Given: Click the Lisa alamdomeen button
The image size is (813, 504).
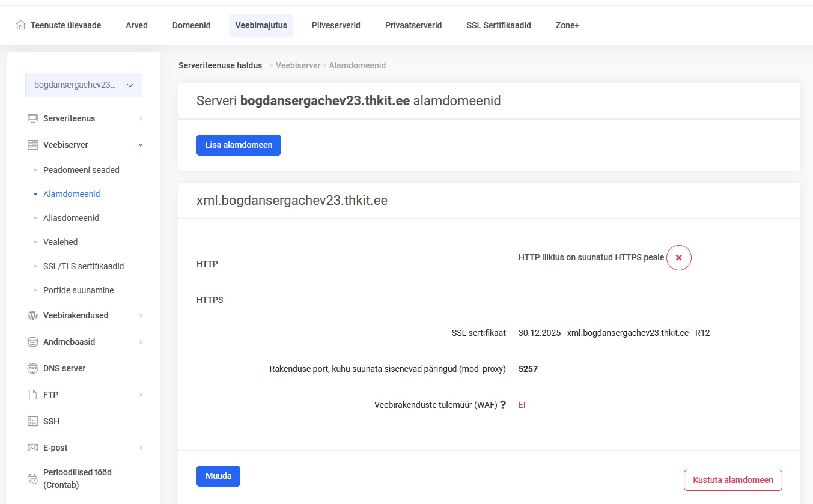Looking at the screenshot, I should pyautogui.click(x=239, y=145).
